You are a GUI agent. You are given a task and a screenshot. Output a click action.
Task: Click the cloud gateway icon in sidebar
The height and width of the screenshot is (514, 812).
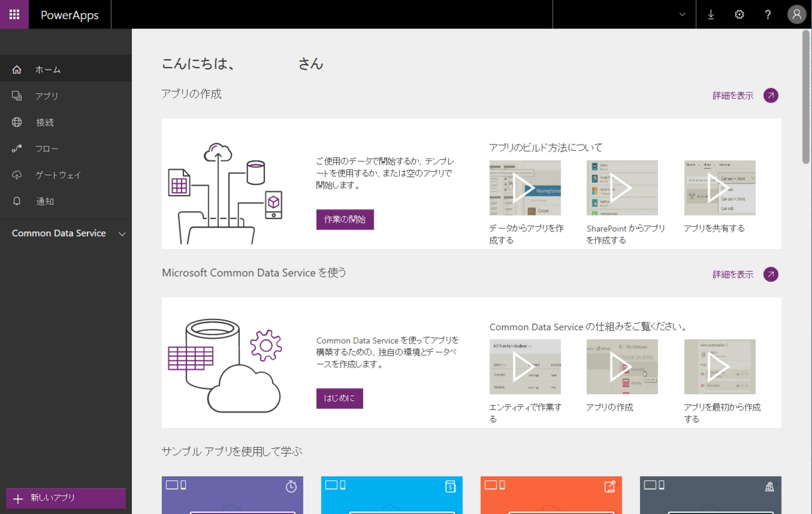pos(17,175)
